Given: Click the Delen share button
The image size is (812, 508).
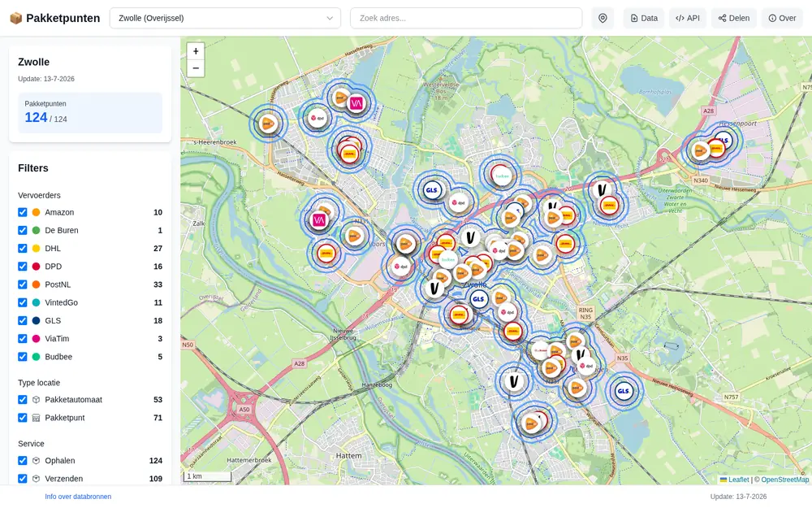Looking at the screenshot, I should pyautogui.click(x=734, y=18).
